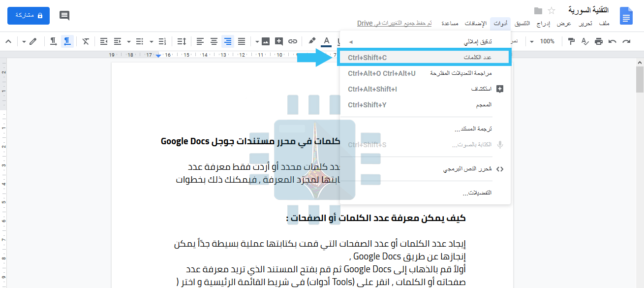644x288 pixels.
Task: Select استكشاف (Explore) menu item
Action: click(x=426, y=89)
